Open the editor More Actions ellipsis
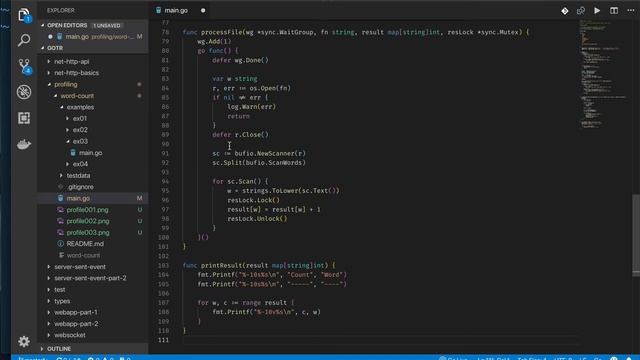Viewport: 640px width, 360px height. (x=630, y=11)
